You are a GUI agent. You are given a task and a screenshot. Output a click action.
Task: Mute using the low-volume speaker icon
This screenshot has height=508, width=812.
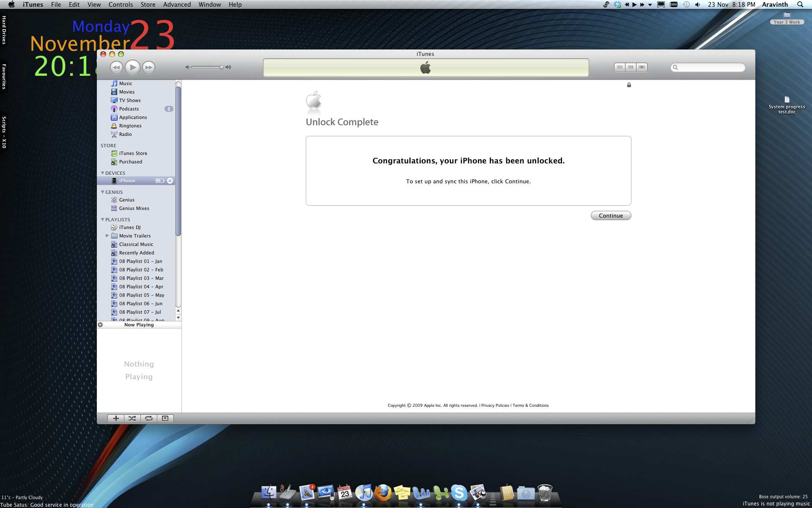pyautogui.click(x=187, y=67)
